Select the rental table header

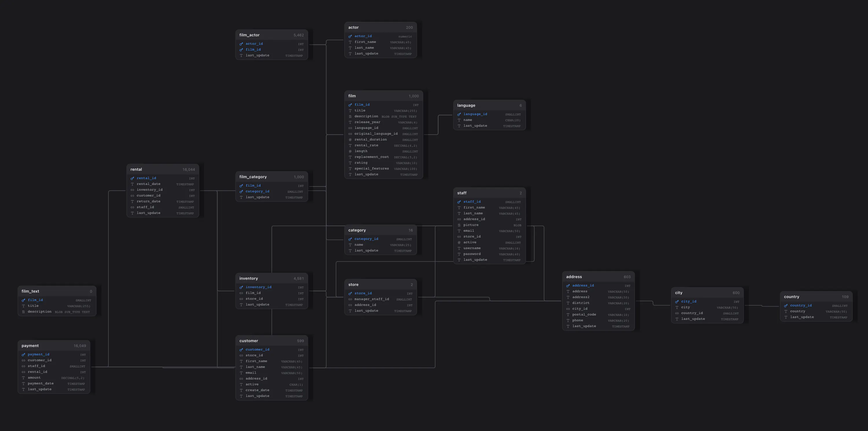pos(163,169)
